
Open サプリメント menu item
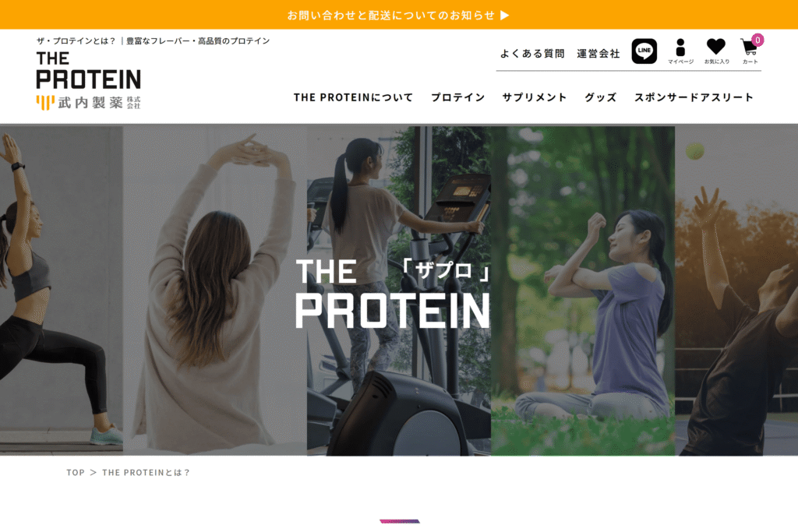535,97
